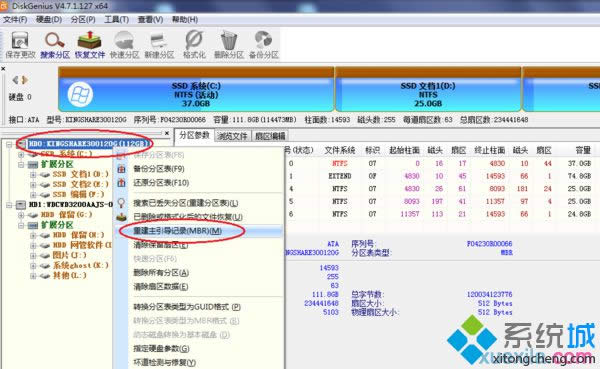Close the disk map panel with its X
The height and width of the screenshot is (369, 600).
click(3, 69)
